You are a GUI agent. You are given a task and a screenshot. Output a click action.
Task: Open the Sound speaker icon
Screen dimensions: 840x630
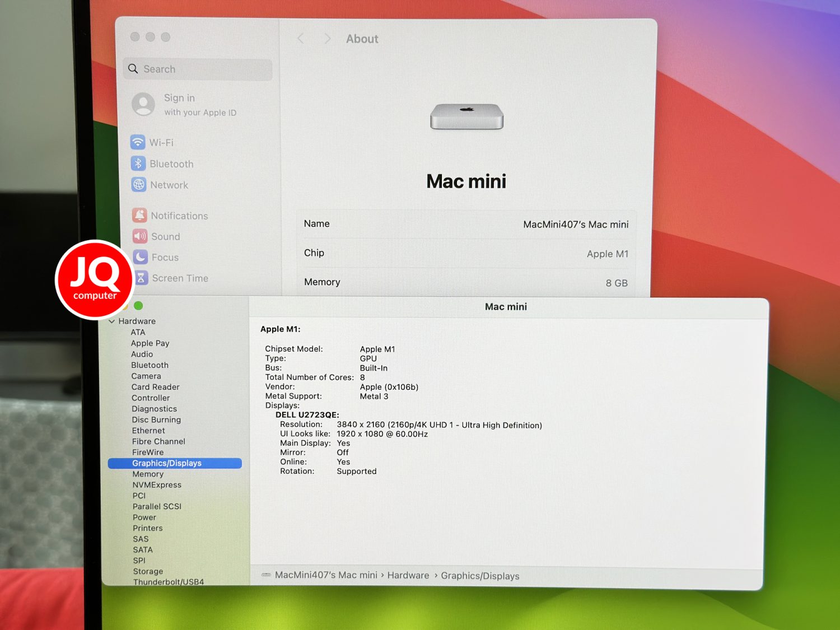140,236
